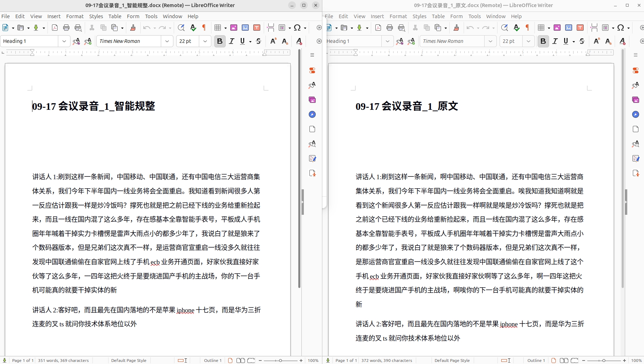Click Clone Formatting brush in left window
This screenshot has height=364, width=644.
[133, 28]
